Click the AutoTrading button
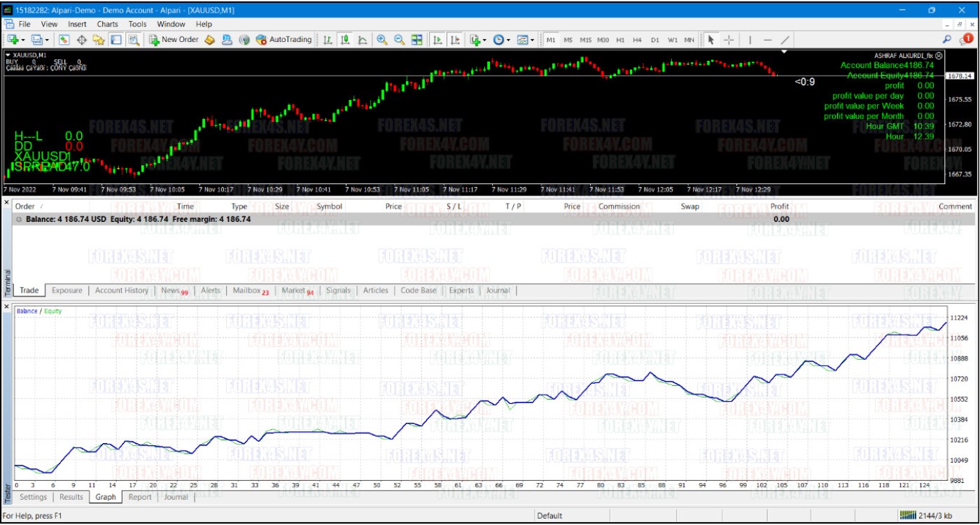Viewport: 980px width, 525px height. [x=283, y=40]
